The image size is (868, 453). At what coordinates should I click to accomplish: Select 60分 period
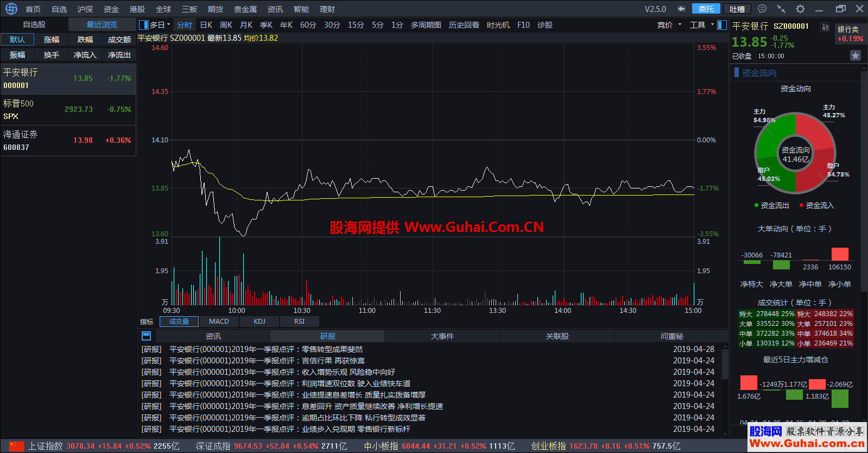click(308, 25)
